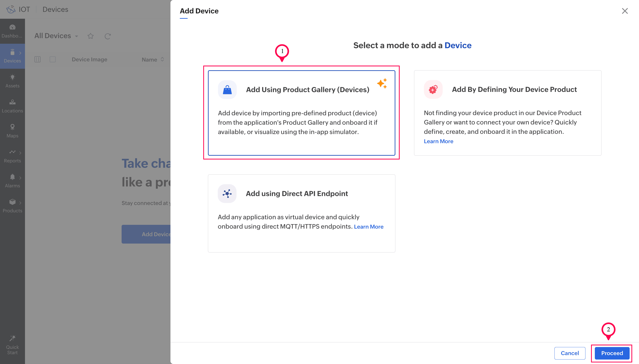The height and width of the screenshot is (364, 639).
Task: Open the Dashboard panel from sidebar
Action: point(12,31)
